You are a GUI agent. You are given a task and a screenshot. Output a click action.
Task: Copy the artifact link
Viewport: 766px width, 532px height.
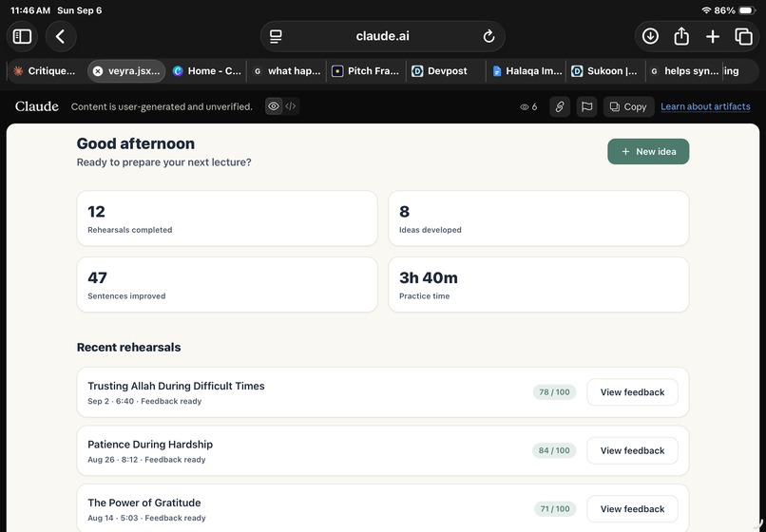click(x=560, y=106)
